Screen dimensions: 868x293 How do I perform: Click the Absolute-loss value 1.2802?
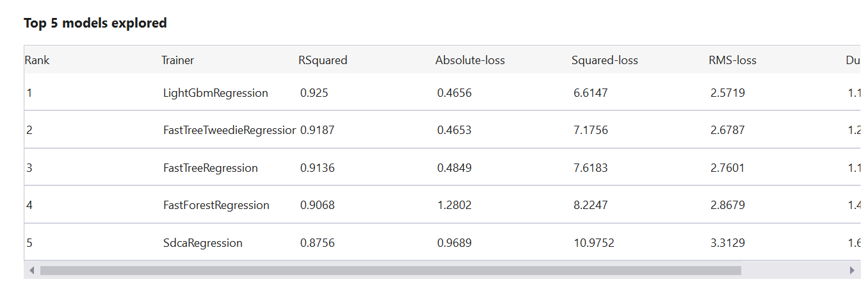tap(454, 205)
